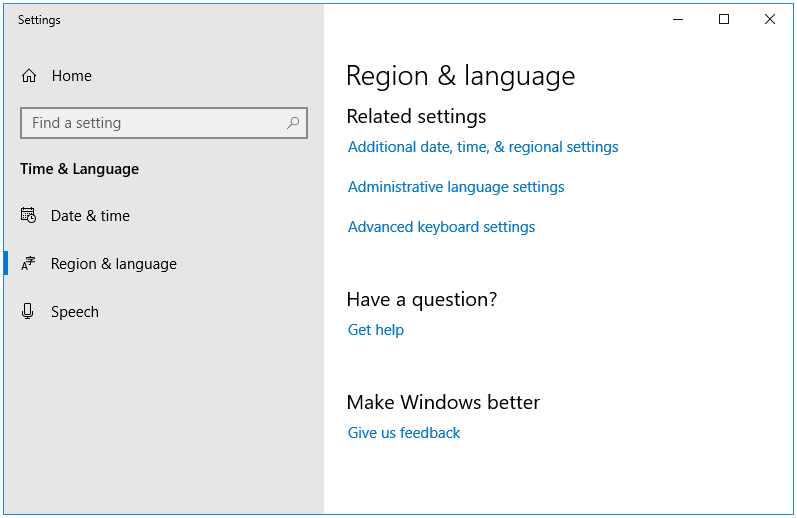Select Region & language text in sidebar
The width and height of the screenshot is (797, 518).
tap(114, 264)
